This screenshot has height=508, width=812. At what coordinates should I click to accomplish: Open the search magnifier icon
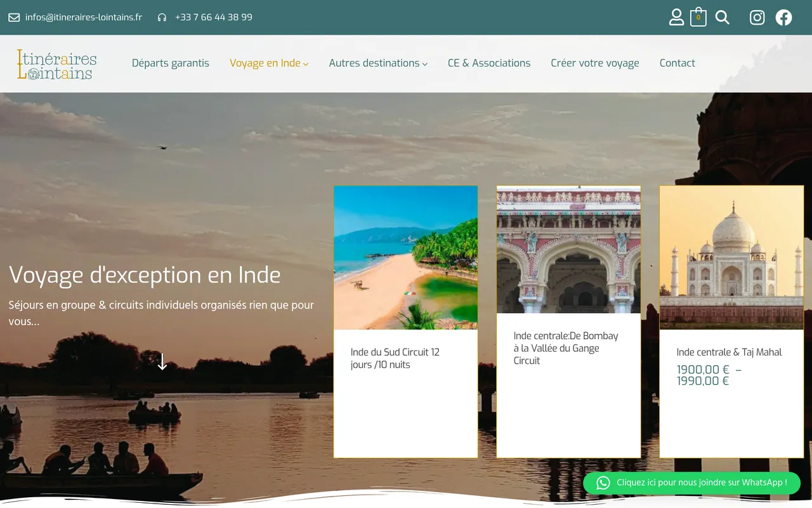point(723,17)
